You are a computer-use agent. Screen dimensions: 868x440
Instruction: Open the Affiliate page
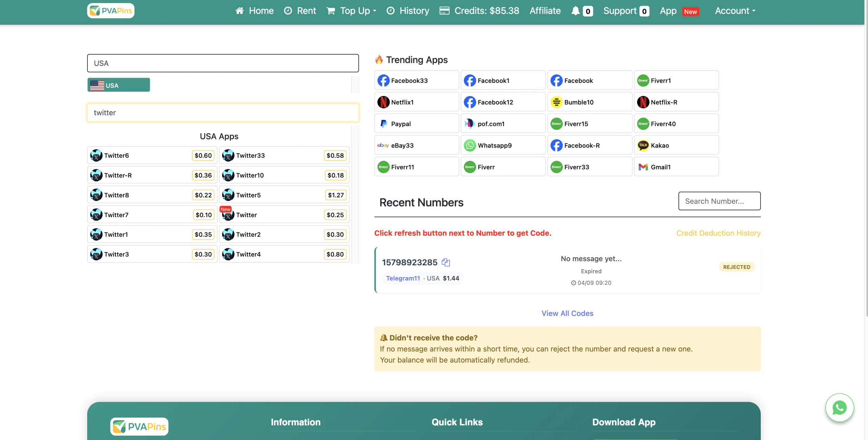545,11
